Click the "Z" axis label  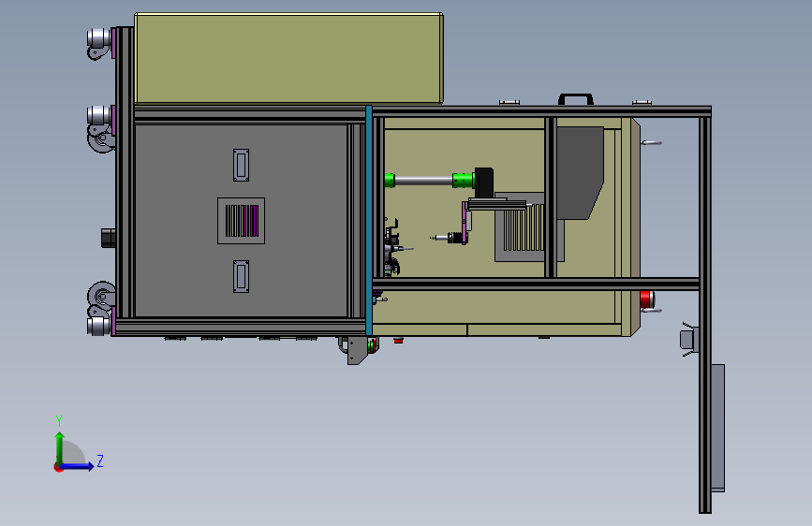pos(100,460)
